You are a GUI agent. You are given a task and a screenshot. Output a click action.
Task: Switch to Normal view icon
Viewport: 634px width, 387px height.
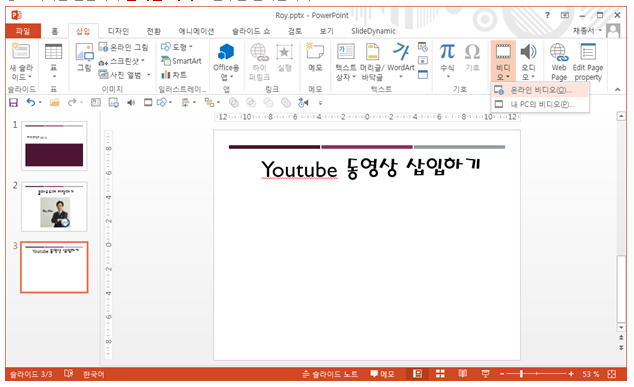tap(417, 374)
